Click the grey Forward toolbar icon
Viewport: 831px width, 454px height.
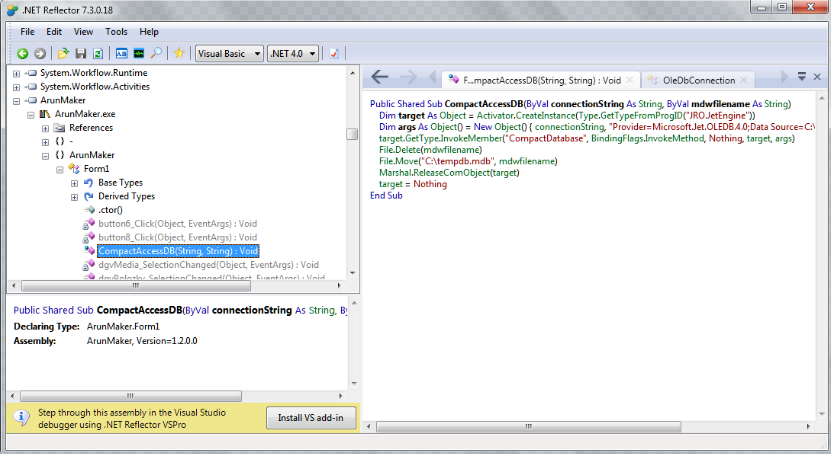[x=40, y=54]
